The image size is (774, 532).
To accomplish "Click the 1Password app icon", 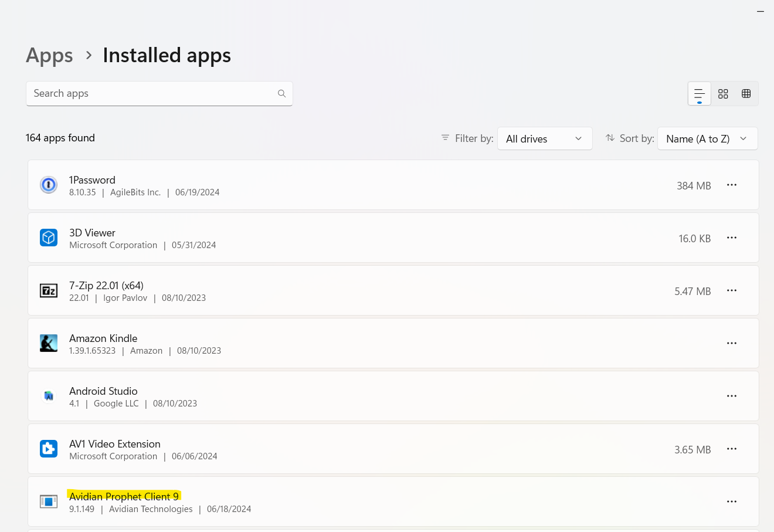I will 49,185.
